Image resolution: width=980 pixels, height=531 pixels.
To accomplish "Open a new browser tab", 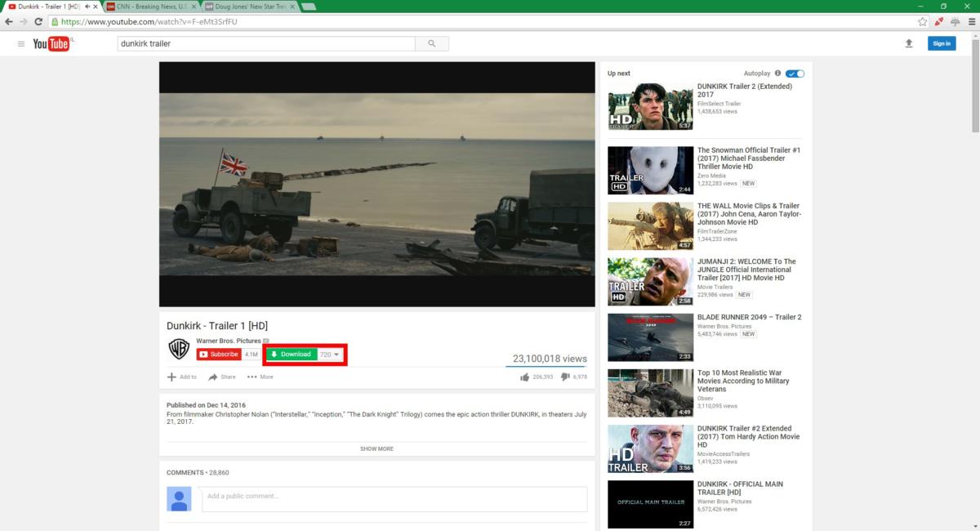I will tap(309, 7).
